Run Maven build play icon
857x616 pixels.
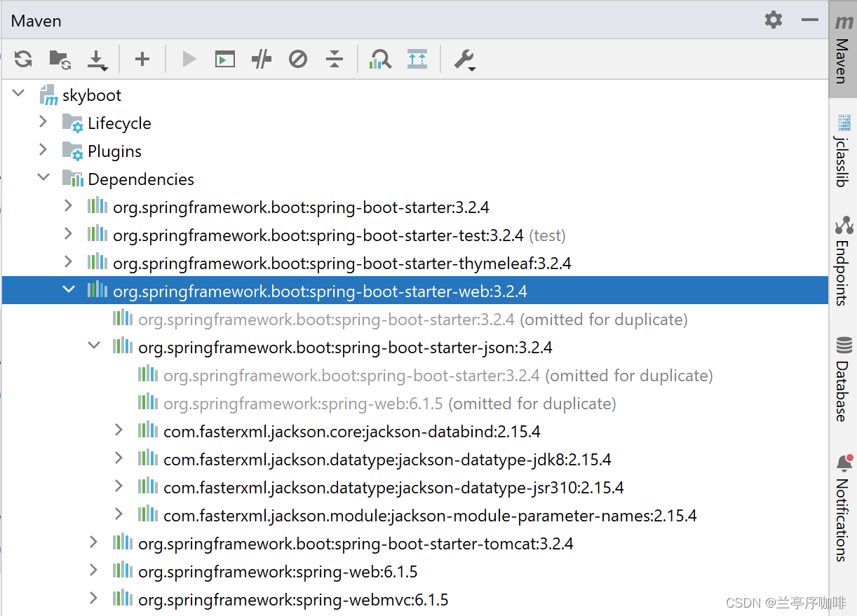click(x=189, y=59)
